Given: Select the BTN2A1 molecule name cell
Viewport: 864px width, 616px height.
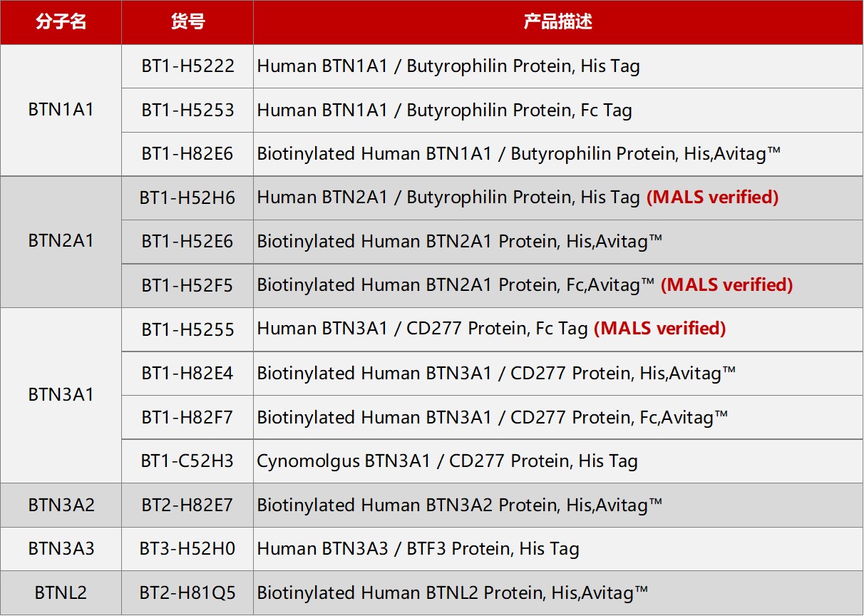Looking at the screenshot, I should point(61,242).
